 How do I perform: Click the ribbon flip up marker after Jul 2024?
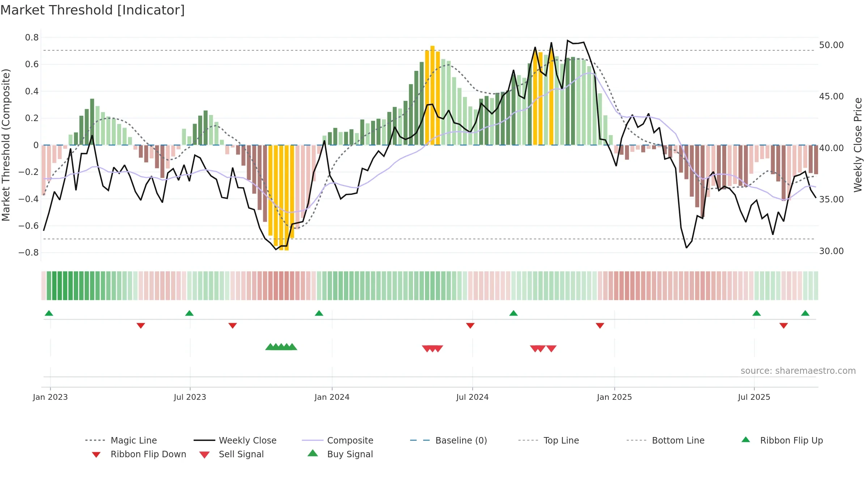point(514,313)
